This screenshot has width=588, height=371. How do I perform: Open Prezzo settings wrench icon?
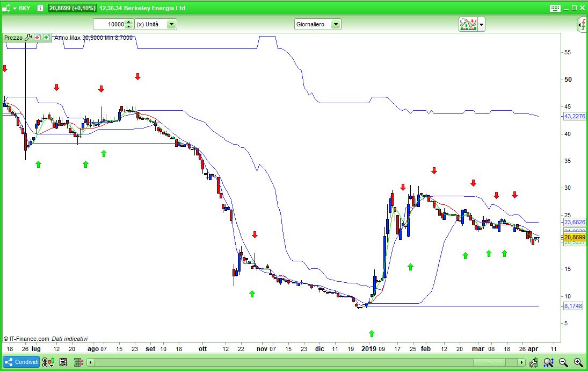point(28,38)
